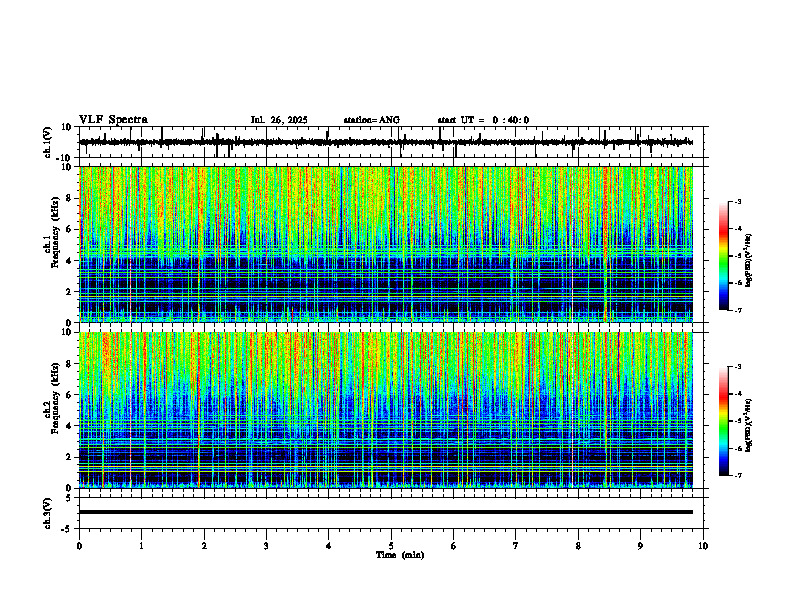
Task: Click the ch.3 axis "5" tick label
Action: tap(69, 498)
